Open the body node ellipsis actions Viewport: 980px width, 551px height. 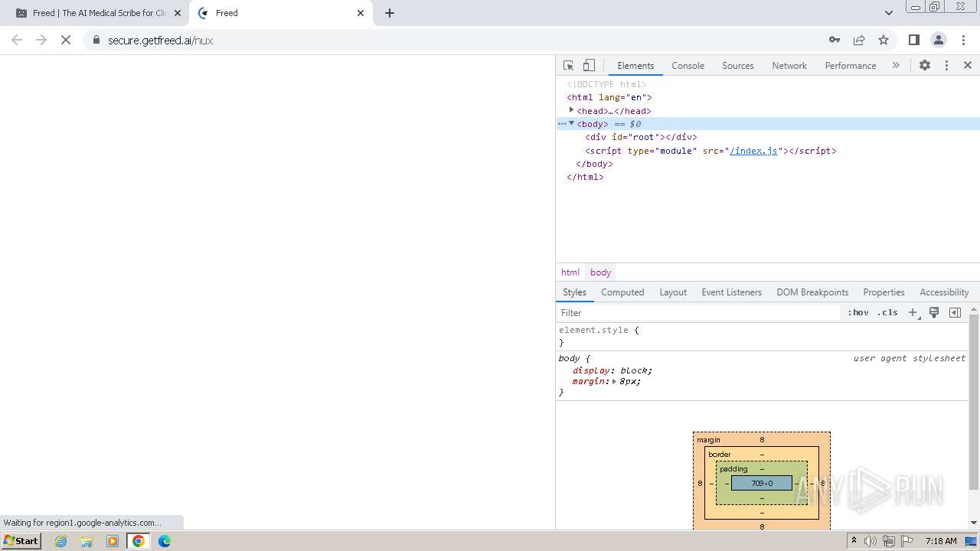point(561,123)
